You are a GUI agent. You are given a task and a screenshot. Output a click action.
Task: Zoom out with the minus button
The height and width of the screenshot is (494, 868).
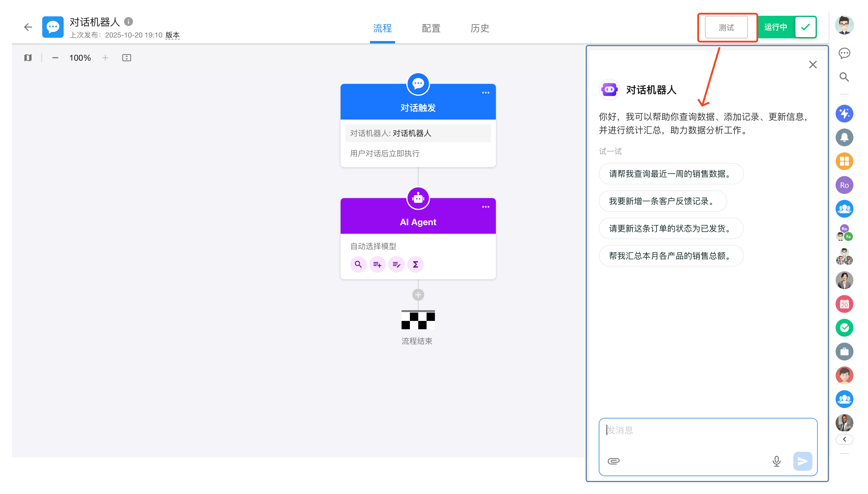click(x=55, y=58)
